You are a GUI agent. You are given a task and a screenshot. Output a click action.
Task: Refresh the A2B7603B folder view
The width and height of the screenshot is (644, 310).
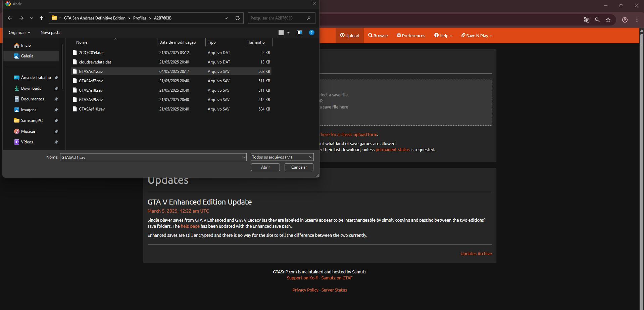coord(238,18)
